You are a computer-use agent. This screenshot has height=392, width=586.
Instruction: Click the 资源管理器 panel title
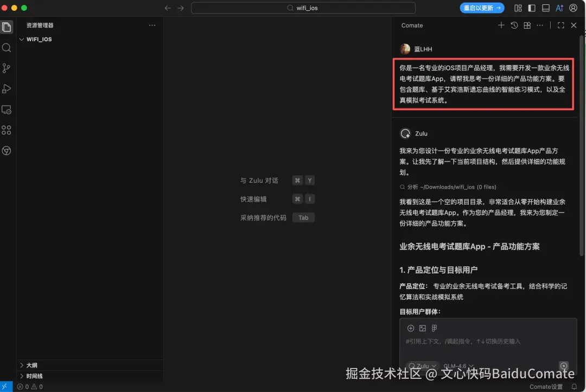(x=40, y=25)
